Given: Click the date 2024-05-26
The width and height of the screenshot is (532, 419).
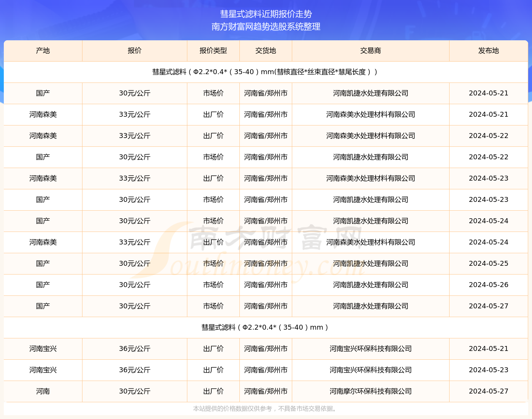Looking at the screenshot, I should pyautogui.click(x=488, y=285).
